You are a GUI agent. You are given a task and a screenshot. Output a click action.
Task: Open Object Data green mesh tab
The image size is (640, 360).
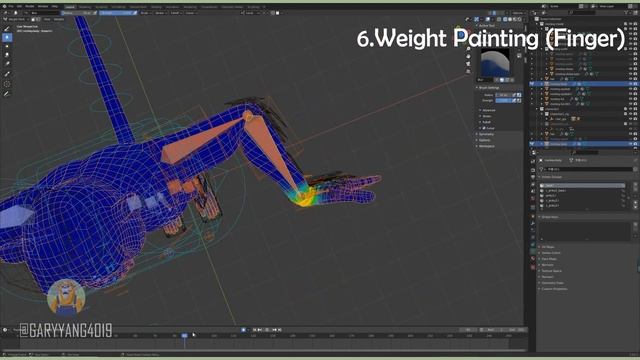[533, 252]
